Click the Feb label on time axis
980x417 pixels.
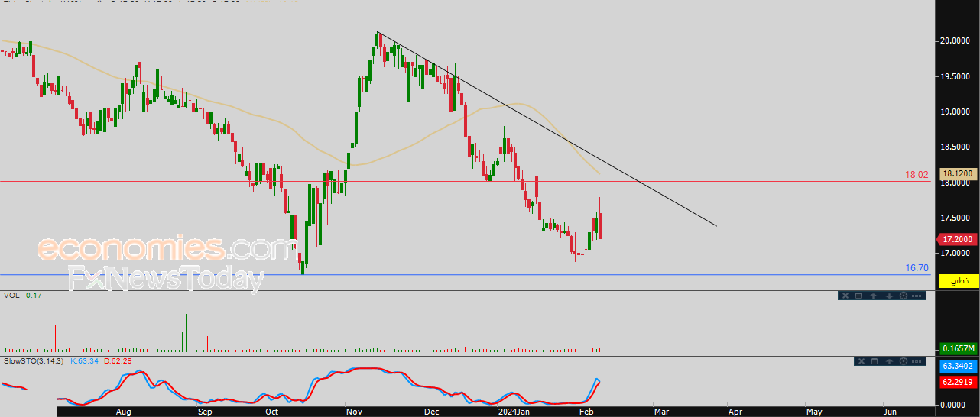tap(588, 412)
